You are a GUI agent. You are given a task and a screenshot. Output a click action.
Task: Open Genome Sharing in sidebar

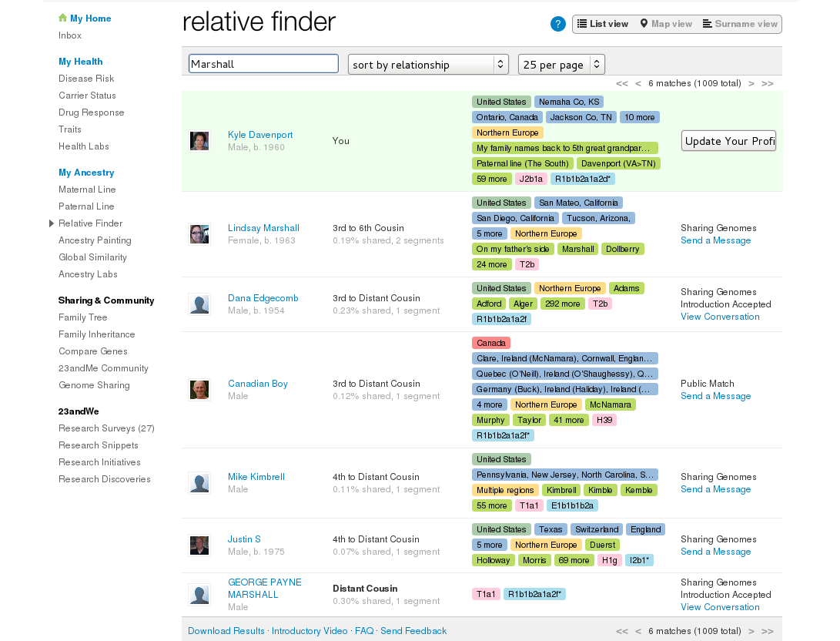94,385
